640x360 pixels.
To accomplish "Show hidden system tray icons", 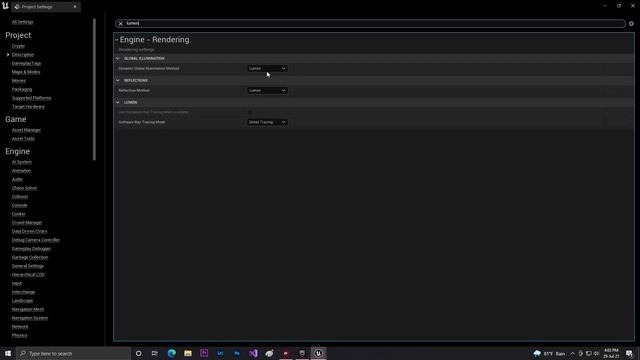I will click(572, 353).
